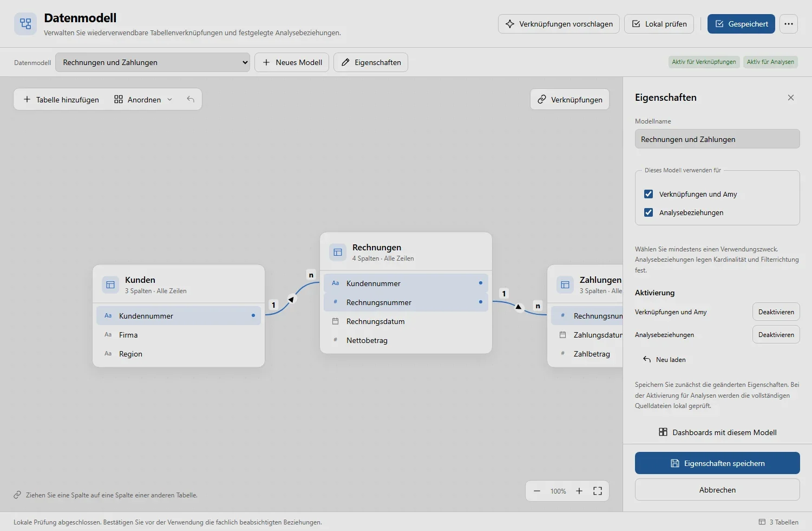Uncheck Verknüpfungen und Amy checkbox
The height and width of the screenshot is (531, 812).
click(649, 194)
